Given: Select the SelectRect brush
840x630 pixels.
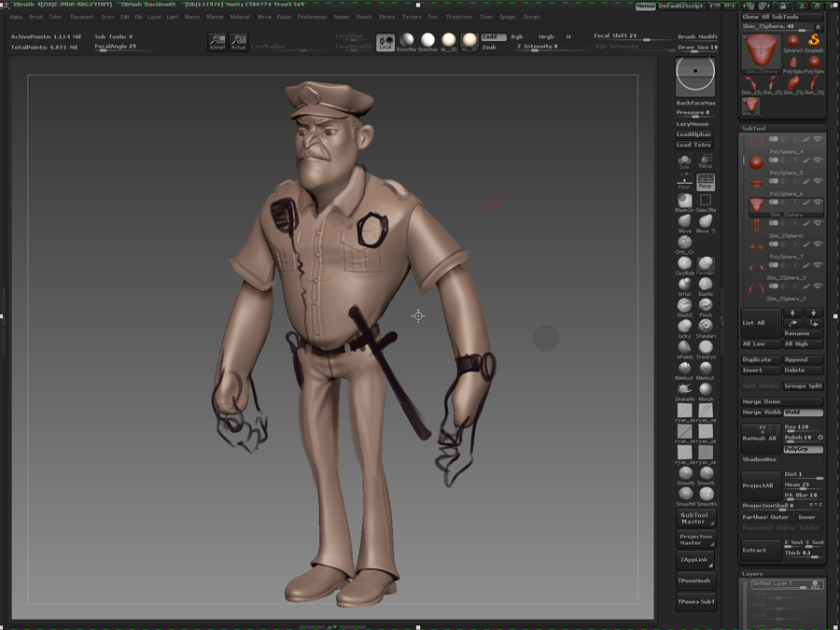Looking at the screenshot, I should [706, 201].
